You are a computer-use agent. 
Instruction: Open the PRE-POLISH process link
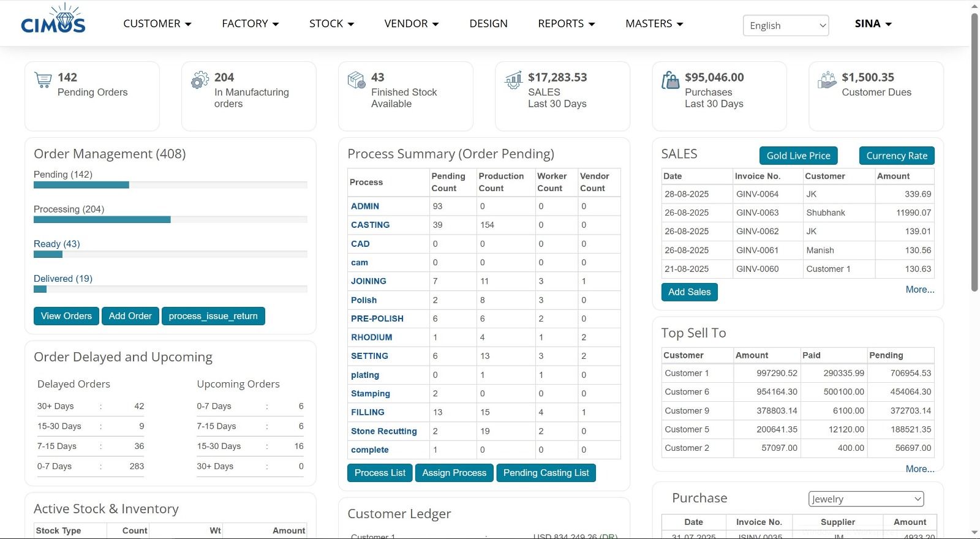tap(377, 318)
